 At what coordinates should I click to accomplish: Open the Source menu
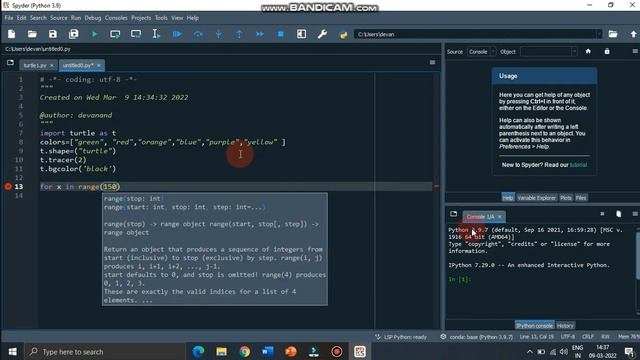coord(58,18)
